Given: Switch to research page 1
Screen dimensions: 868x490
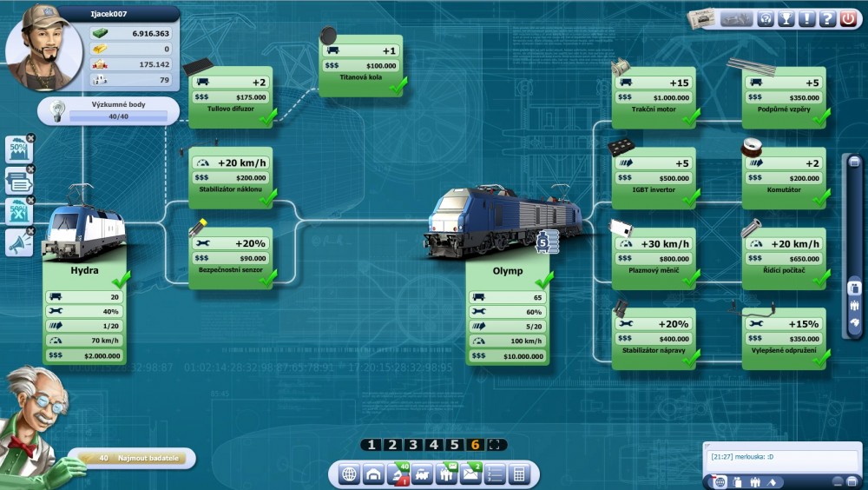Looking at the screenshot, I should point(372,445).
